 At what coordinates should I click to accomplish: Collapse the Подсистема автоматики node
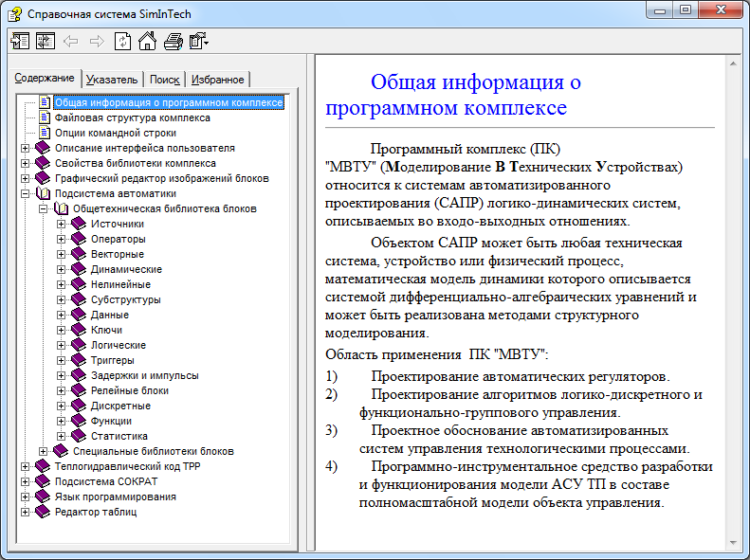tap(26, 193)
